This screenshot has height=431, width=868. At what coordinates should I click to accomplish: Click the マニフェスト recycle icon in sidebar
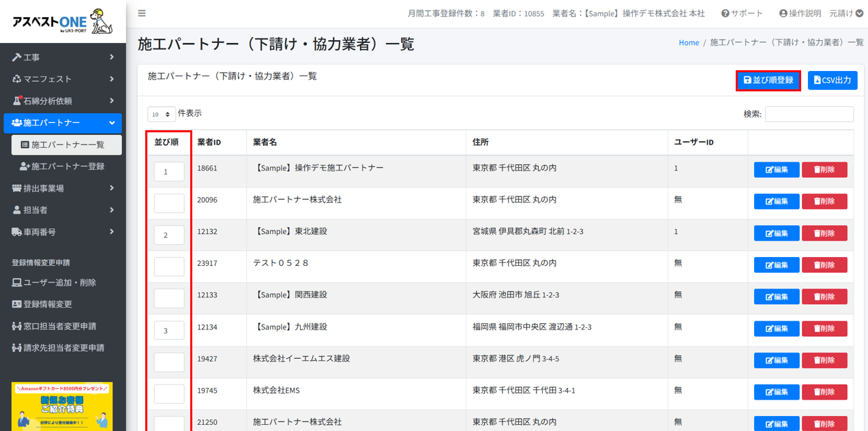coord(17,79)
